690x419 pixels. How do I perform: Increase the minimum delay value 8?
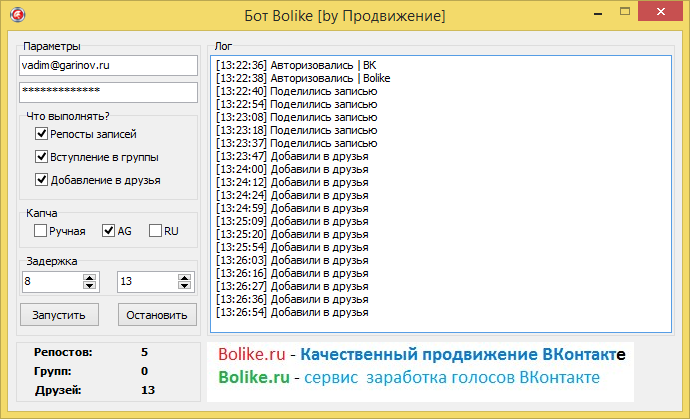point(89,278)
